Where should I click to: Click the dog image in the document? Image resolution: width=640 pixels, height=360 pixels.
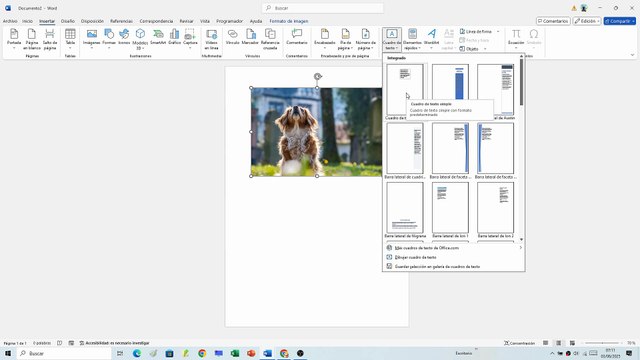pos(316,132)
